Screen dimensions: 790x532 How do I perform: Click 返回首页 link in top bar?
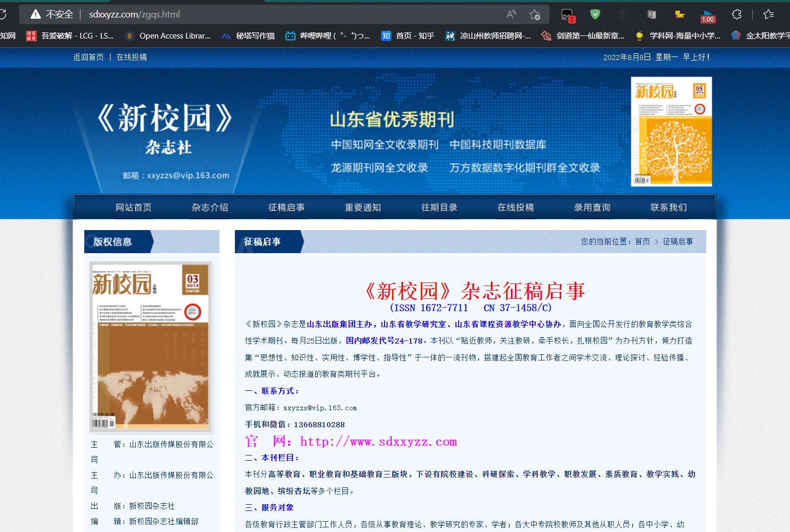click(x=88, y=57)
